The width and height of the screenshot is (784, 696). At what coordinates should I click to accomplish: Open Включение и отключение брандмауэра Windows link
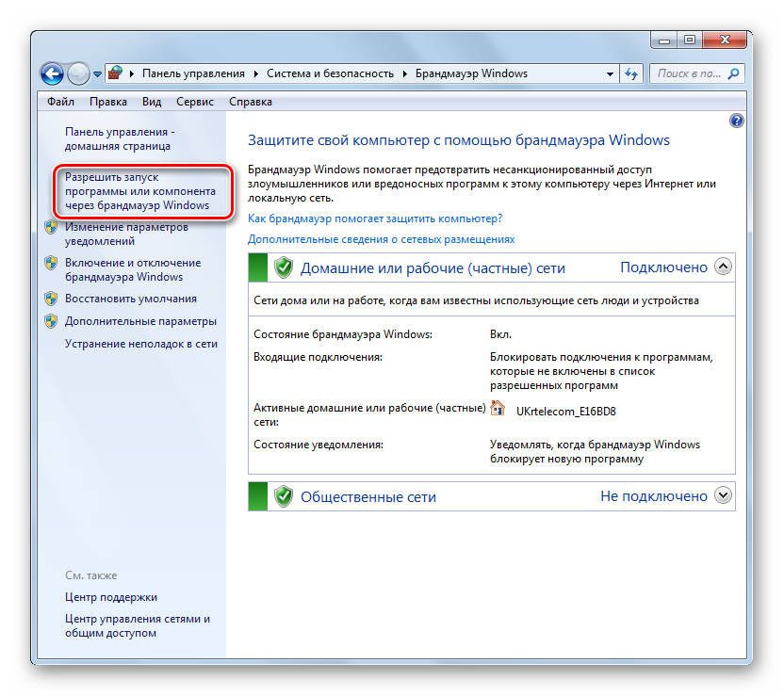[x=132, y=269]
